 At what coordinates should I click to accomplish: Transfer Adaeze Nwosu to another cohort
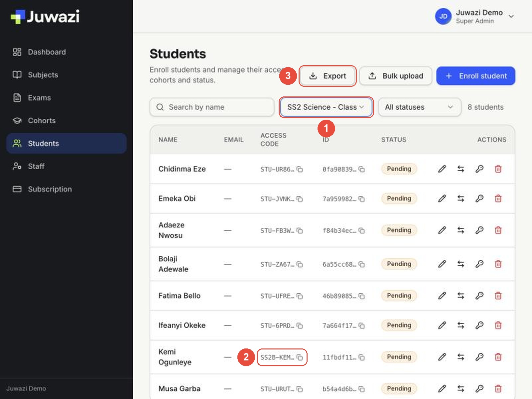461,230
